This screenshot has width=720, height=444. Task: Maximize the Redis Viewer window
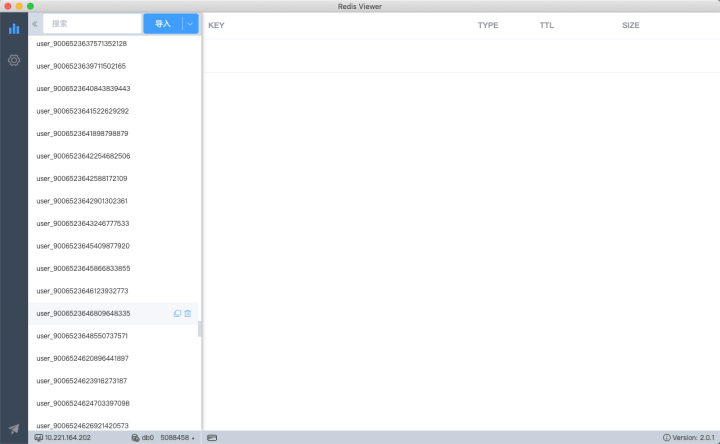(x=30, y=6)
